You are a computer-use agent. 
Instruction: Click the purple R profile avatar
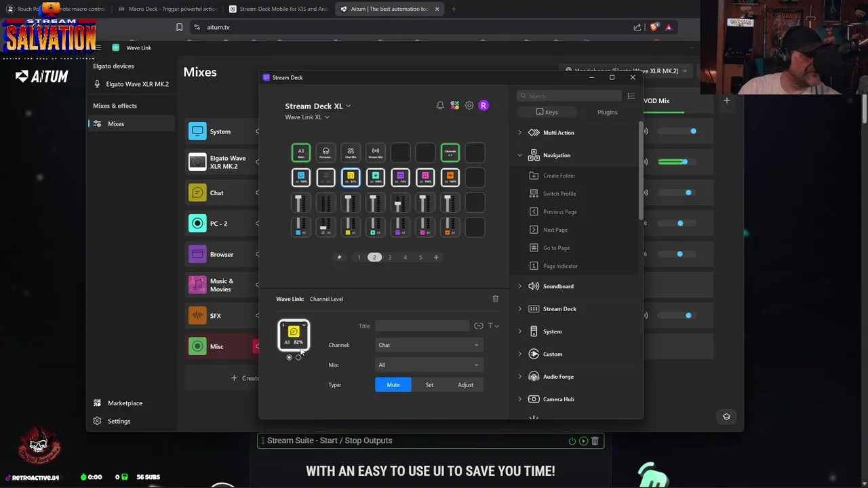click(x=484, y=106)
